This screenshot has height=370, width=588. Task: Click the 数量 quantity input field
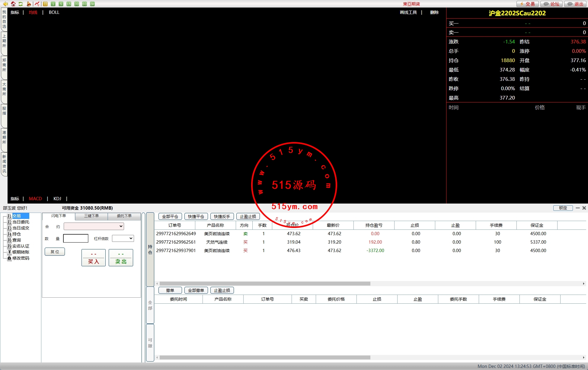pyautogui.click(x=76, y=239)
